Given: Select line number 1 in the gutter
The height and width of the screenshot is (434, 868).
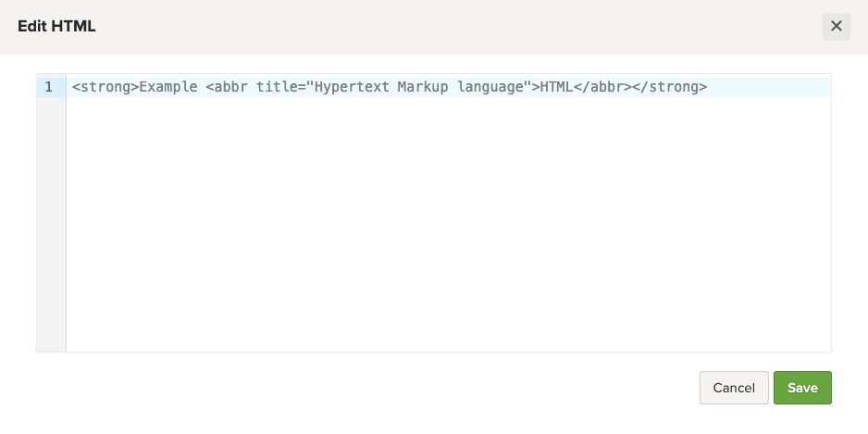Looking at the screenshot, I should tap(50, 87).
